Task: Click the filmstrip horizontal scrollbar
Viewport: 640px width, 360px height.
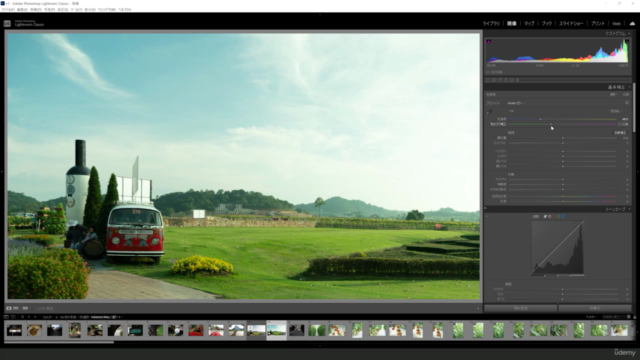Action: tap(60, 342)
